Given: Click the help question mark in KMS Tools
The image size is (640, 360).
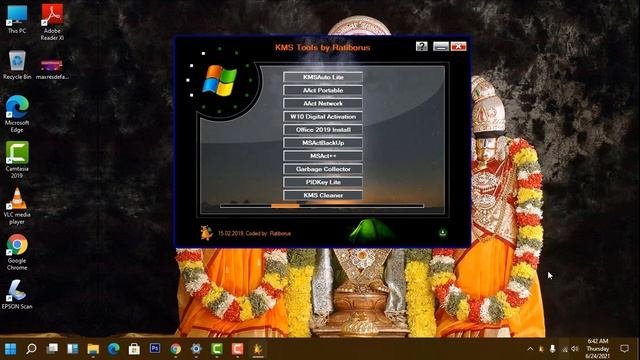Looking at the screenshot, I should point(422,46).
